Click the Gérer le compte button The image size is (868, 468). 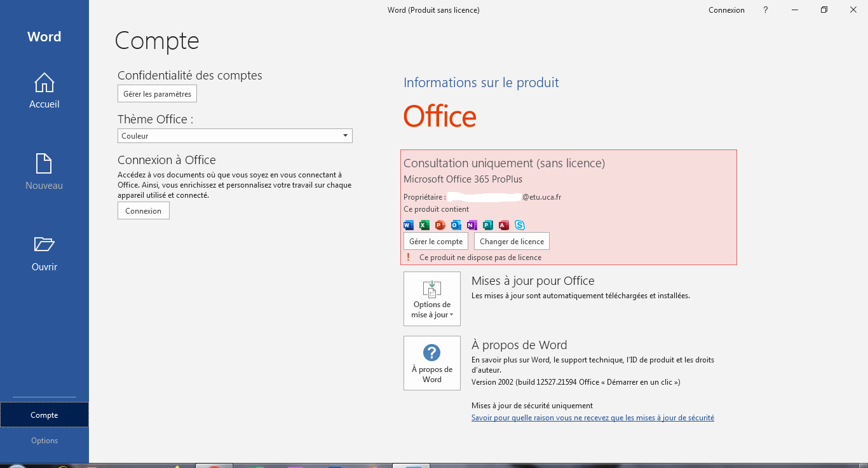coord(436,242)
